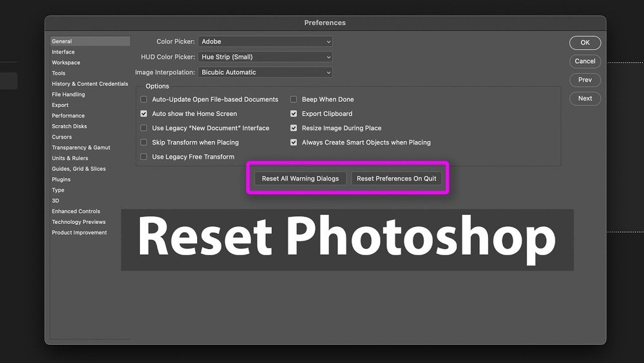Enable Beep When Done option
The height and width of the screenshot is (363, 644).
(294, 99)
